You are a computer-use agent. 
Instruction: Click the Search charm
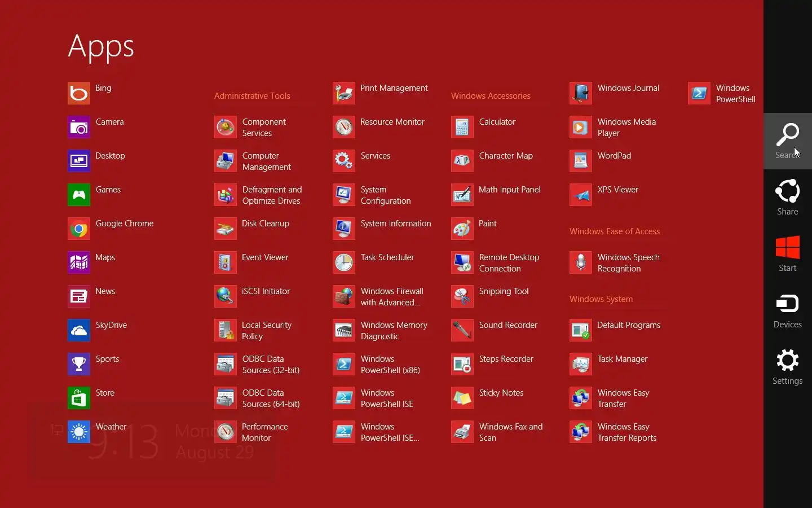[x=788, y=141]
